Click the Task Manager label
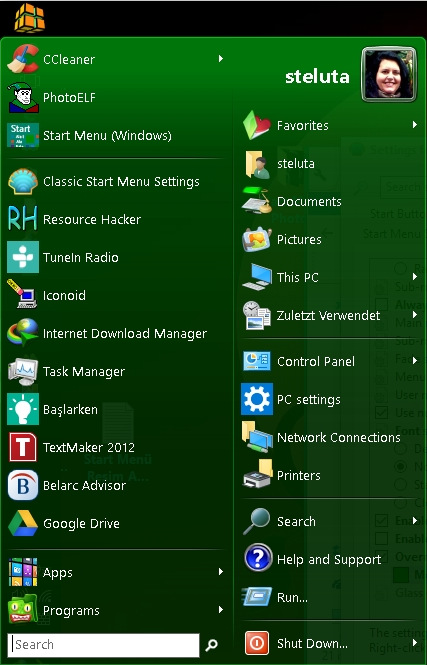The image size is (427, 665). (x=84, y=372)
